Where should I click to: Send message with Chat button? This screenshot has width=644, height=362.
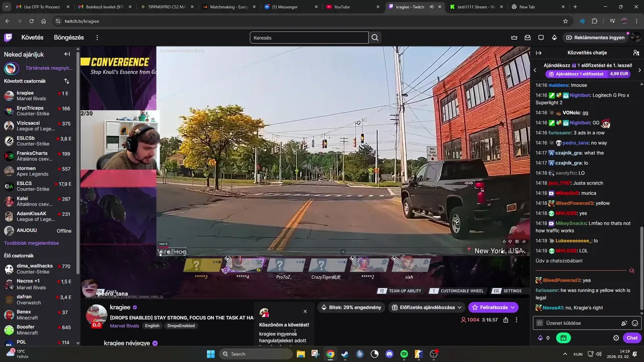(x=632, y=338)
